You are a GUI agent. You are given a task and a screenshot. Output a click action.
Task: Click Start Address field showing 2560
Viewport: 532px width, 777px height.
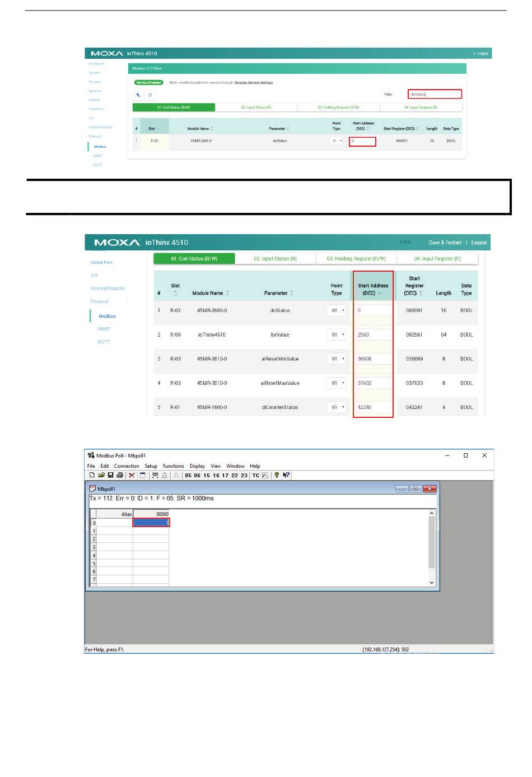373,334
